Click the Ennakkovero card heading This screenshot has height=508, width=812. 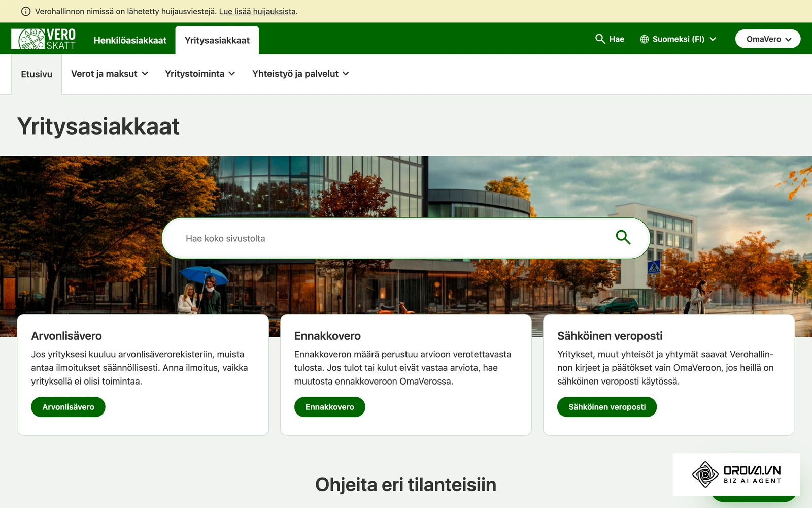(x=327, y=336)
